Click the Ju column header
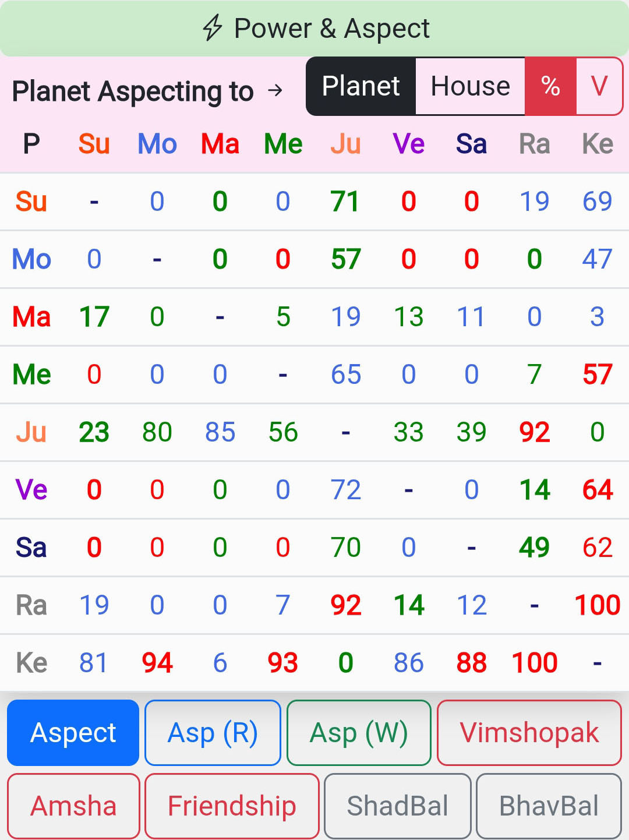The image size is (629, 840). [345, 144]
